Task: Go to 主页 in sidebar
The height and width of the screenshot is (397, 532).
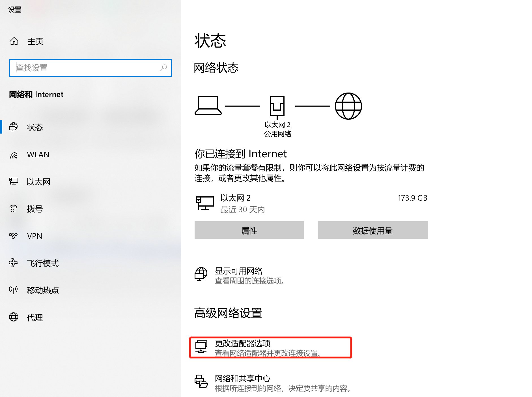Action: pyautogui.click(x=35, y=41)
